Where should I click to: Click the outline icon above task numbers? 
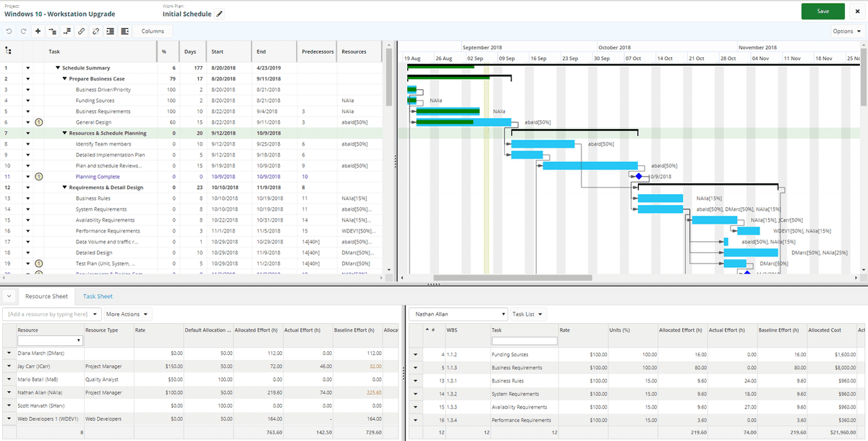pos(9,51)
